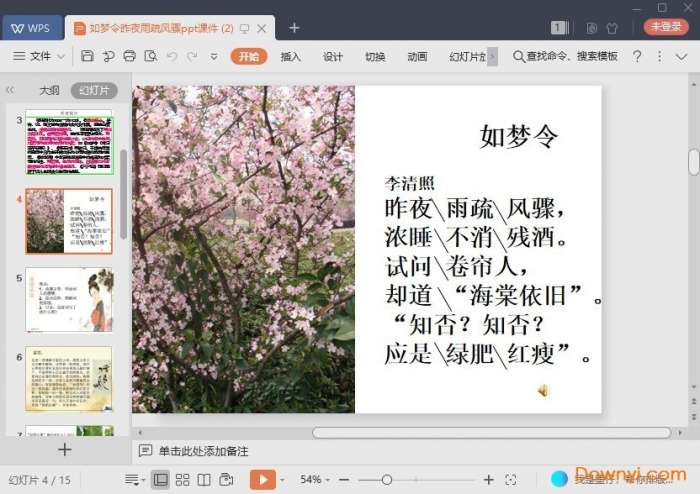
Task: Click the Save icon in quick toolbar
Action: pos(87,57)
